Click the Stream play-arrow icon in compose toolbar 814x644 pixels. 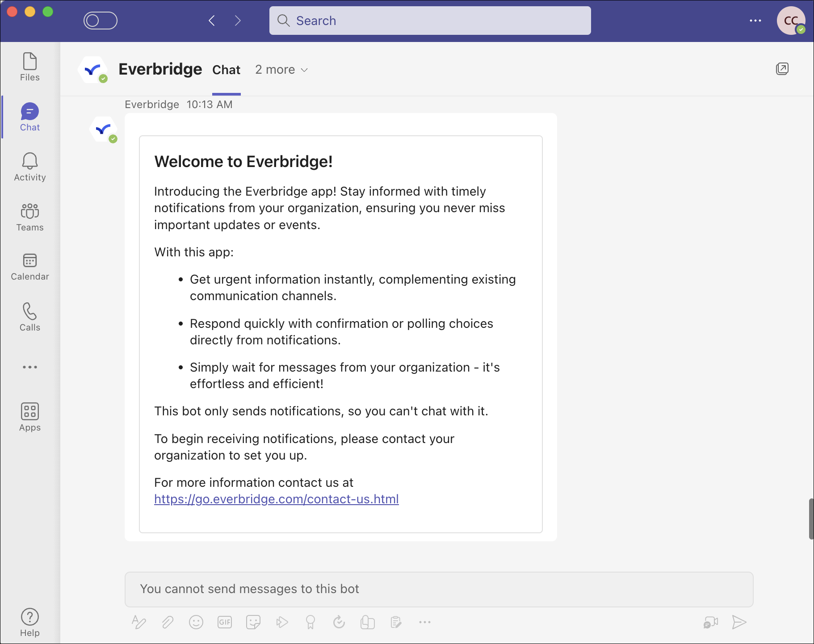point(282,622)
